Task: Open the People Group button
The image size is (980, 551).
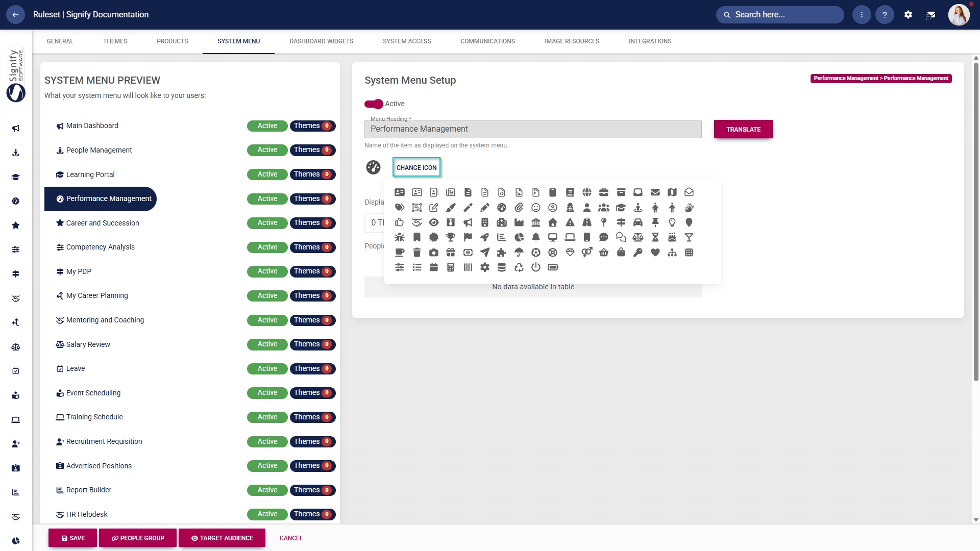Action: pyautogui.click(x=138, y=538)
